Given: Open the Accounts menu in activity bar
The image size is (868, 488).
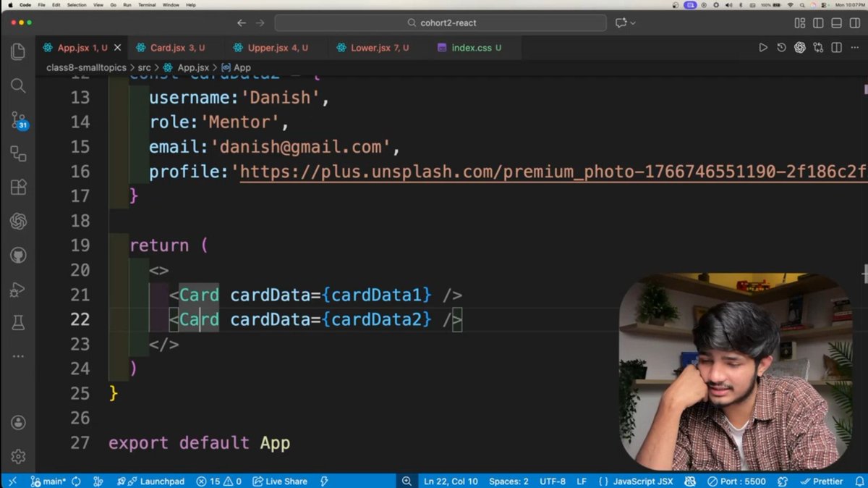Looking at the screenshot, I should point(18,423).
